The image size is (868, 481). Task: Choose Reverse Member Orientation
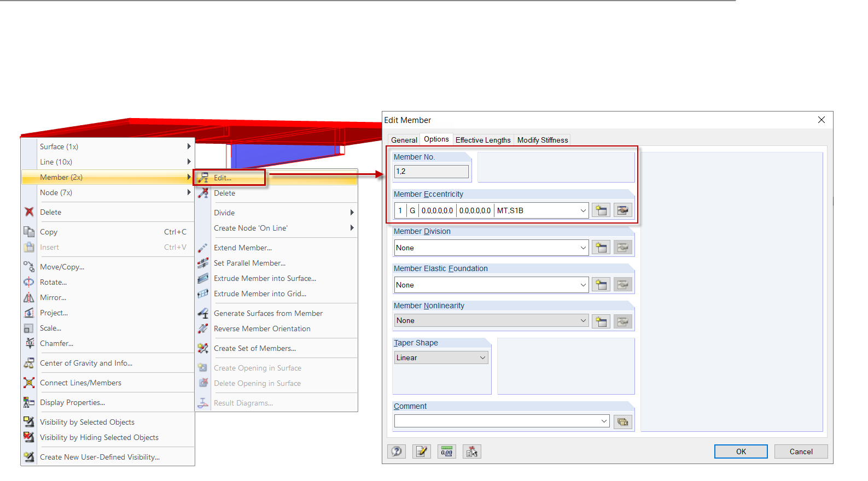tap(262, 329)
